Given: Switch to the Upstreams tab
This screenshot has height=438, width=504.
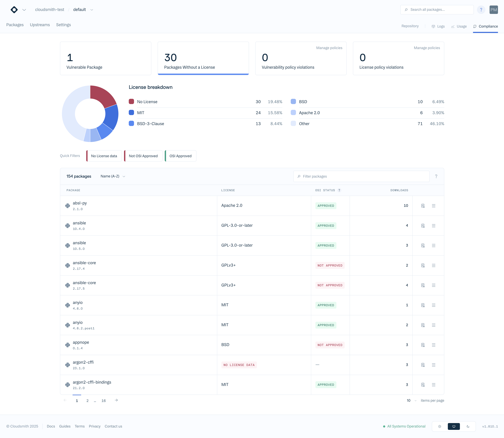Looking at the screenshot, I should point(40,25).
